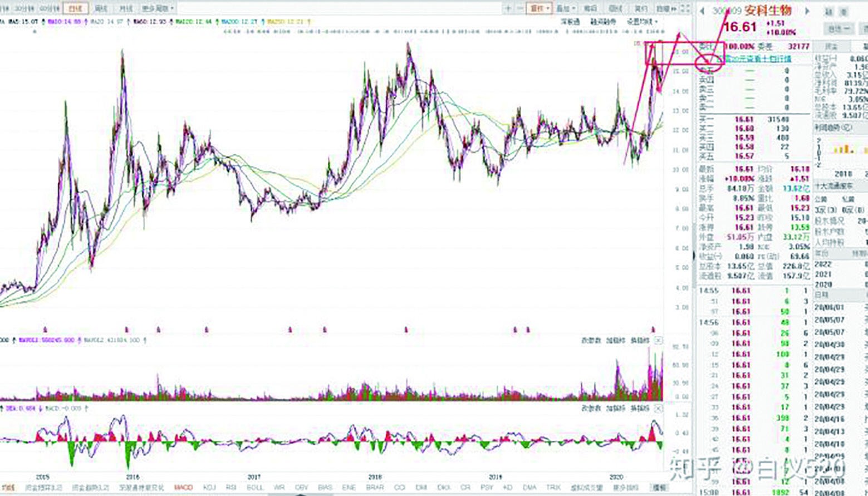868x496 pixels.
Task: Click the zoom out minus icon
Action: 520,8
